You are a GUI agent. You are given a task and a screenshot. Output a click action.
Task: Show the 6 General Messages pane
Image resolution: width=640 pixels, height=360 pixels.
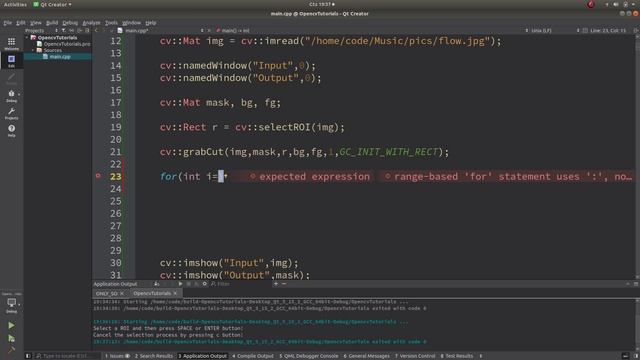click(367, 356)
